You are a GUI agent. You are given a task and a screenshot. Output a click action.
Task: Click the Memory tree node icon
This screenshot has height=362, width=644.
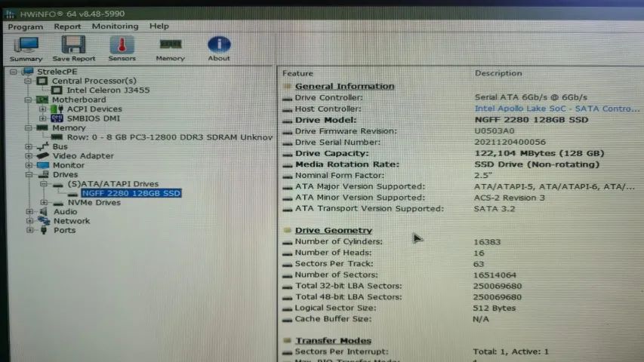(x=42, y=127)
